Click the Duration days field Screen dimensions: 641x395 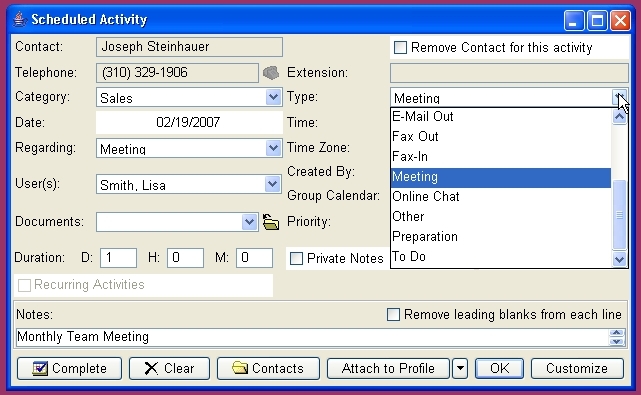pyautogui.click(x=118, y=258)
